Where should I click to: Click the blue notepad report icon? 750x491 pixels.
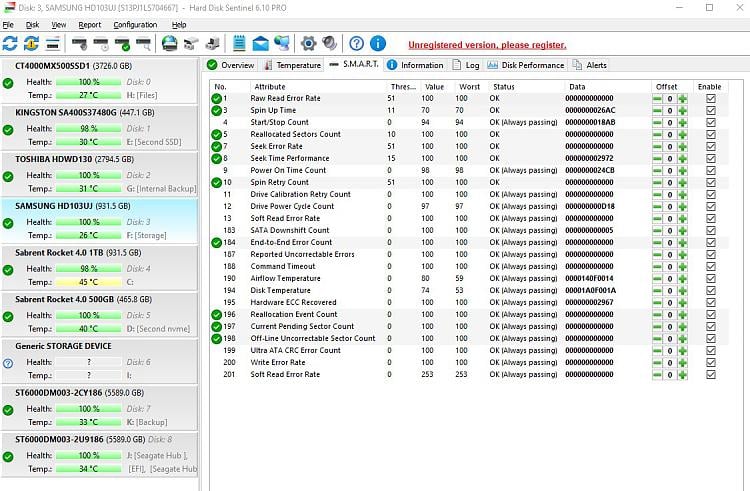pyautogui.click(x=239, y=44)
